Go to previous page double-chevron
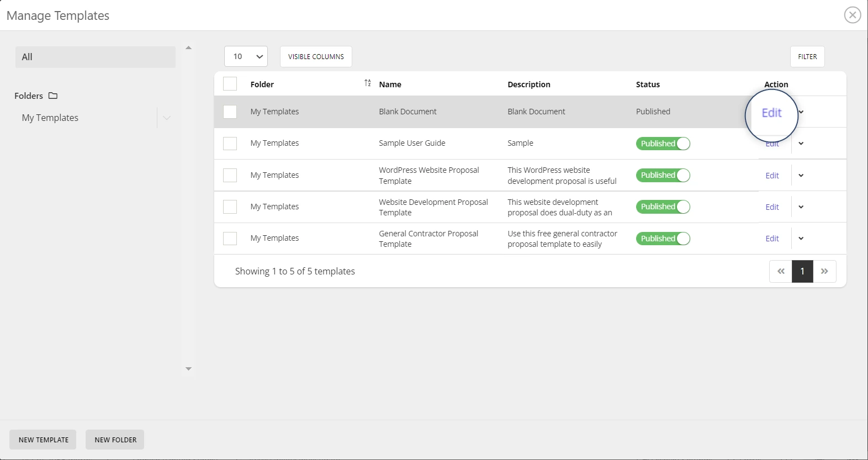Screen dimensions: 868x460 pos(781,271)
